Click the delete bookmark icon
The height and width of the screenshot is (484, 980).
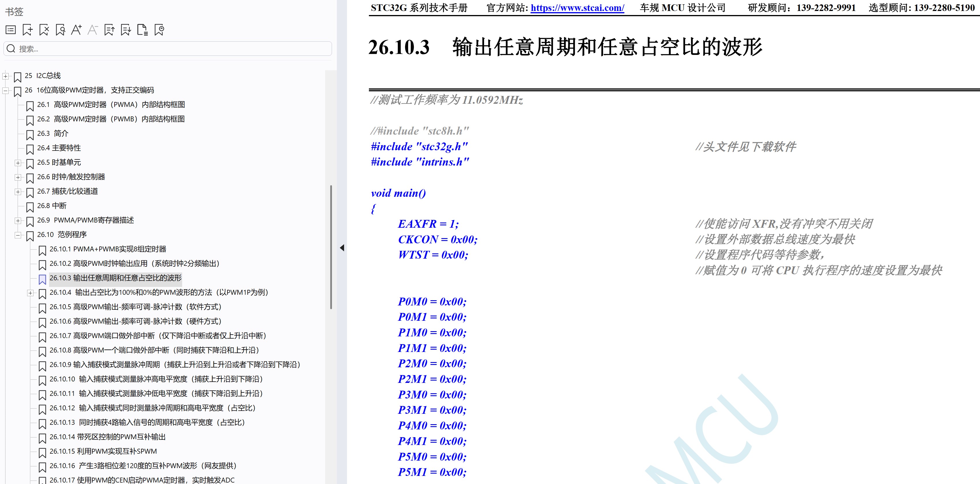pos(44,30)
